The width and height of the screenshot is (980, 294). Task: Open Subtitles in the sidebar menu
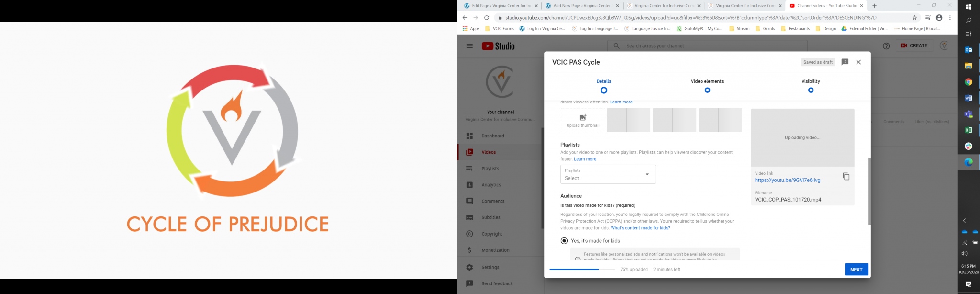click(490, 217)
